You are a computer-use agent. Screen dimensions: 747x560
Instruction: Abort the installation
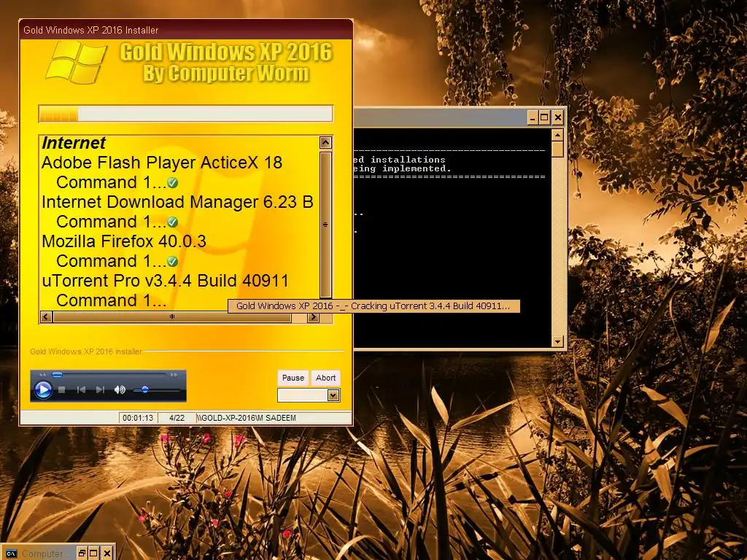[326, 378]
